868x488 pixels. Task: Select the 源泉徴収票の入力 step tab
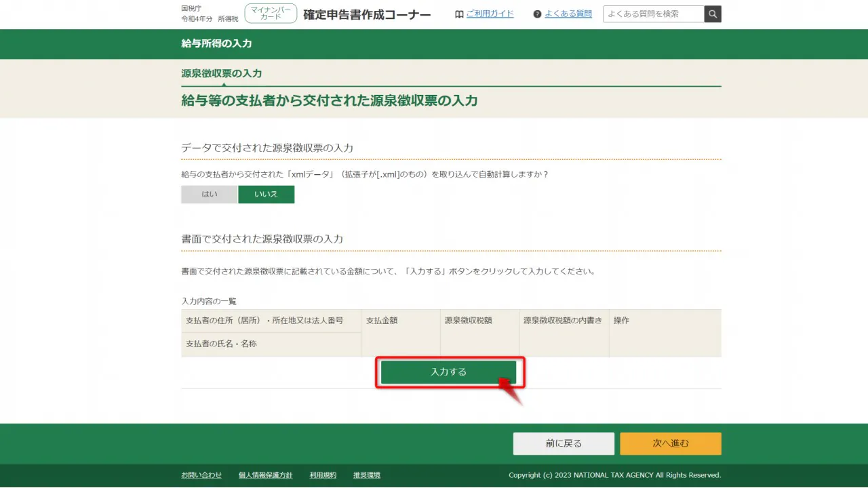pyautogui.click(x=222, y=73)
